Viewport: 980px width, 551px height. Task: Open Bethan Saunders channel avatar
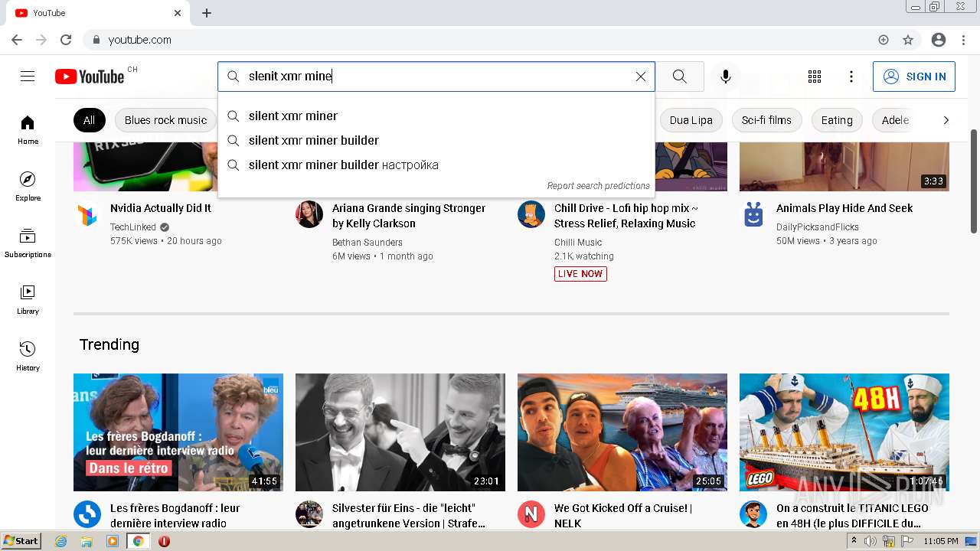(x=309, y=215)
